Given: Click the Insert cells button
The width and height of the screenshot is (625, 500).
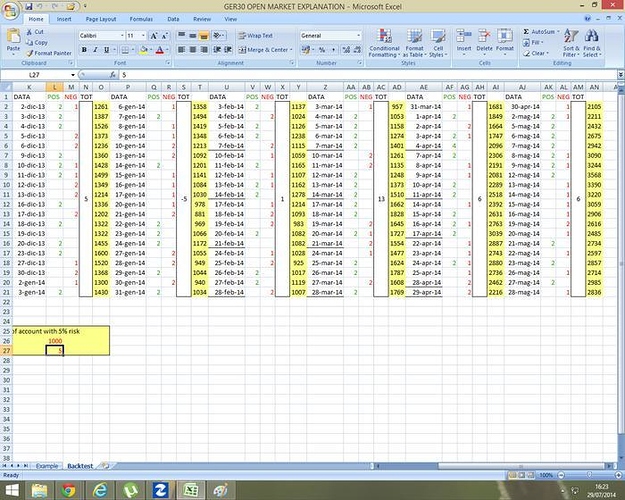Looking at the screenshot, I should pos(464,42).
